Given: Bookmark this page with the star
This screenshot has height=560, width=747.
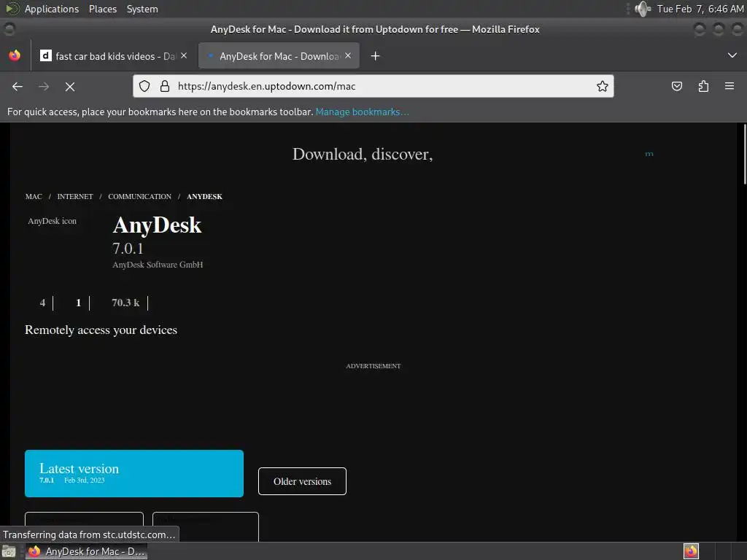Looking at the screenshot, I should click(x=602, y=86).
